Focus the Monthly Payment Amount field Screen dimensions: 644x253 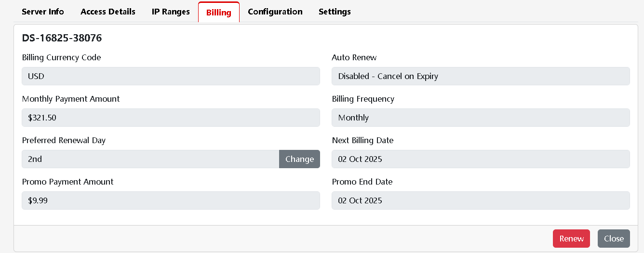click(x=171, y=118)
